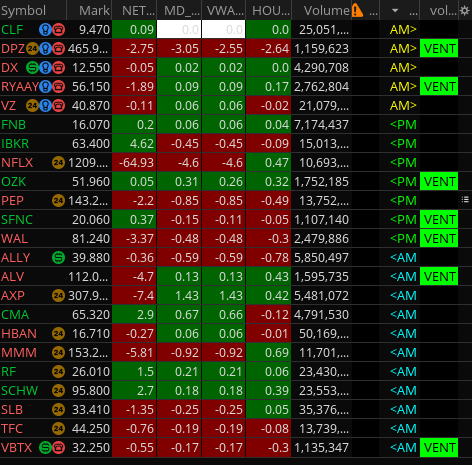472x465 pixels.
Task: Select the WAL symbol
Action: [14, 239]
